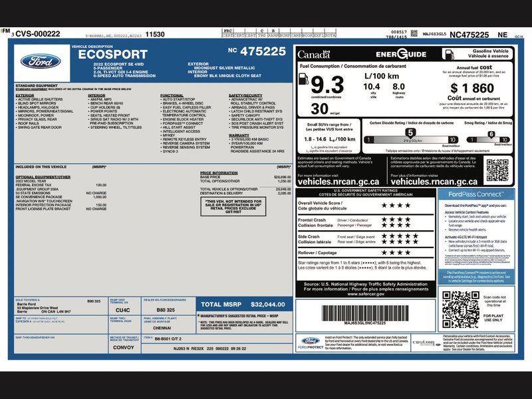
Task: Click the Smog Rating scale marker 6
Action: 490,135
